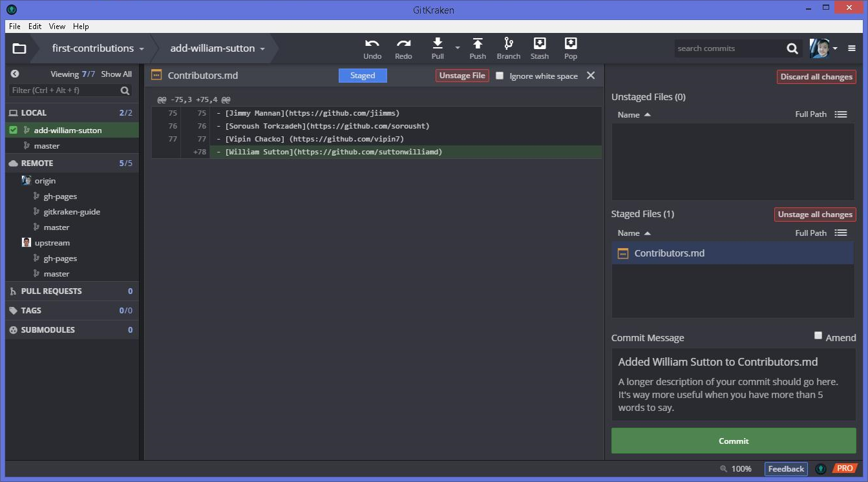
Task: Push commits with the Push icon
Action: click(x=478, y=43)
